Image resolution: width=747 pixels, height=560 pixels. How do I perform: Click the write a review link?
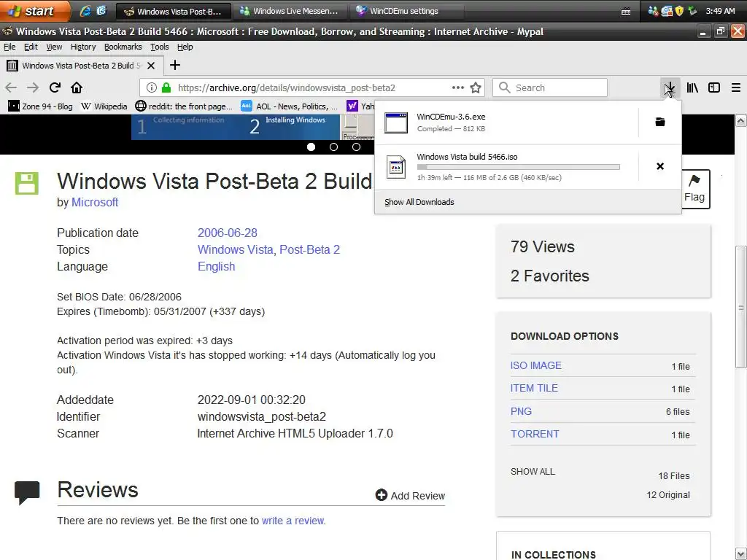pyautogui.click(x=293, y=521)
